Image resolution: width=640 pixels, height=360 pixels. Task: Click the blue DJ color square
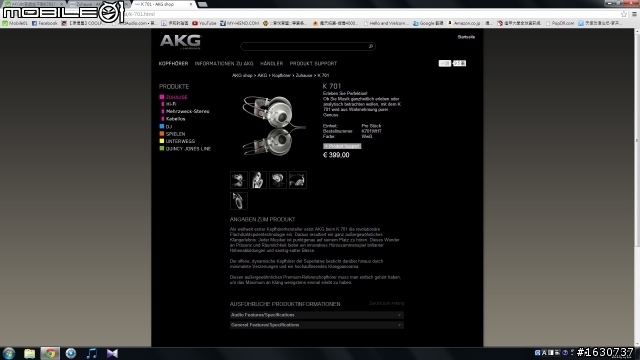(x=162, y=127)
